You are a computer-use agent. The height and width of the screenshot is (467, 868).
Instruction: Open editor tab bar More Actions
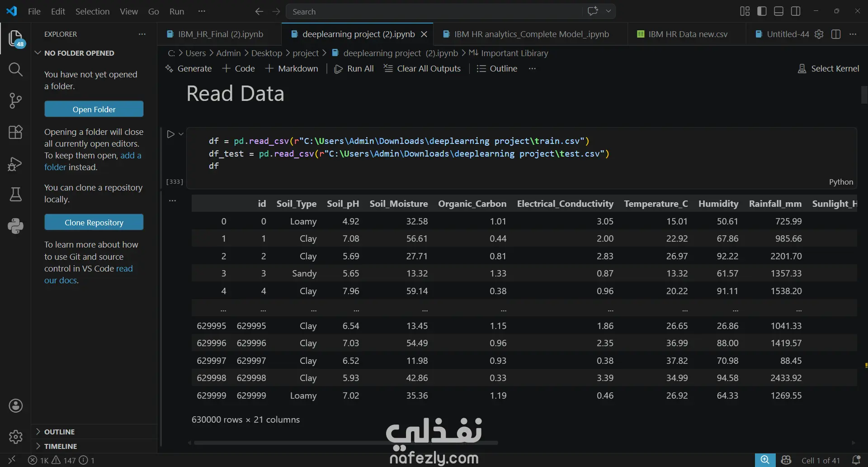pos(853,34)
